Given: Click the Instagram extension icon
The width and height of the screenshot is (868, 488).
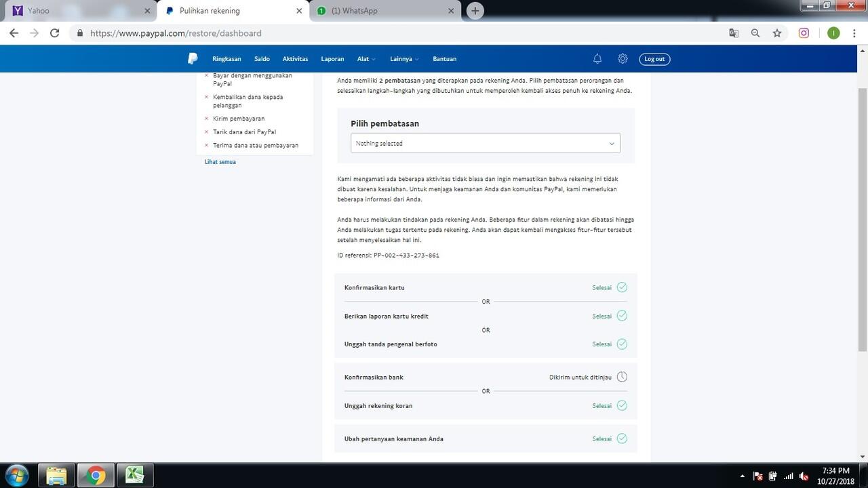Looking at the screenshot, I should click(x=804, y=33).
